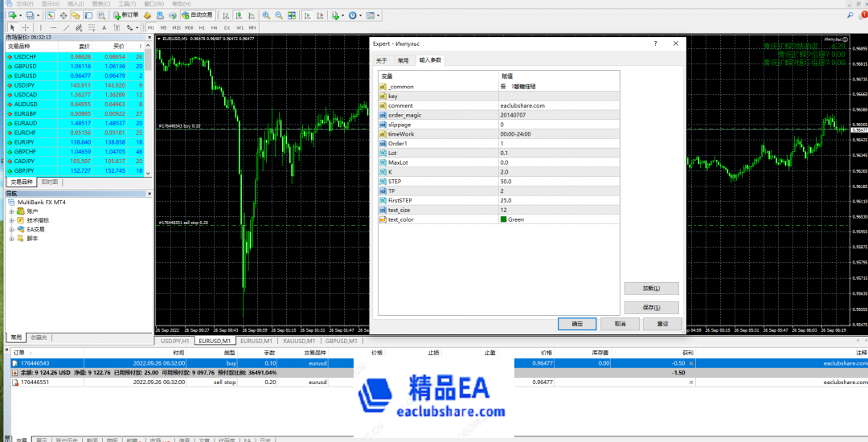The image size is (868, 442).
Task: Click the 重设 reset button
Action: click(662, 324)
